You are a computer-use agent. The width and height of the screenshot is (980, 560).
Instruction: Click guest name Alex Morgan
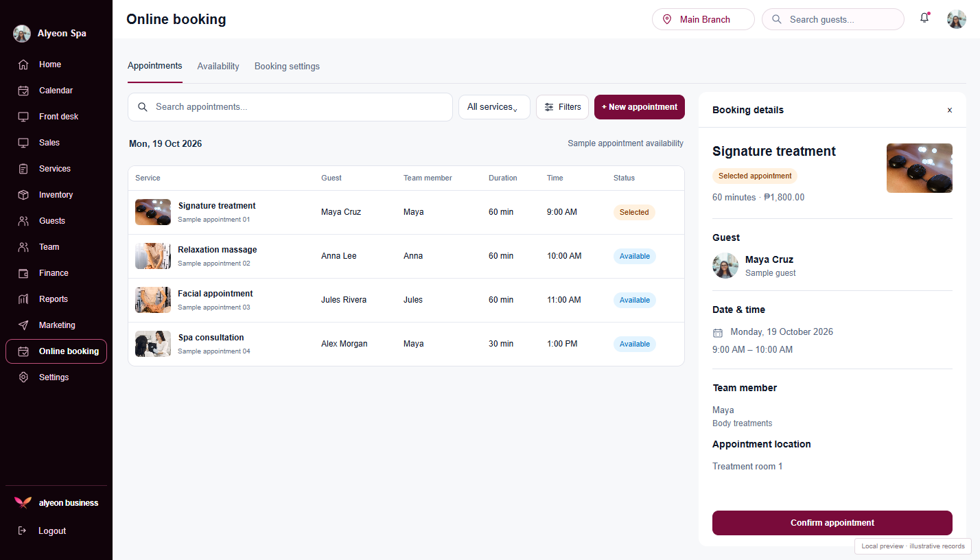(345, 344)
